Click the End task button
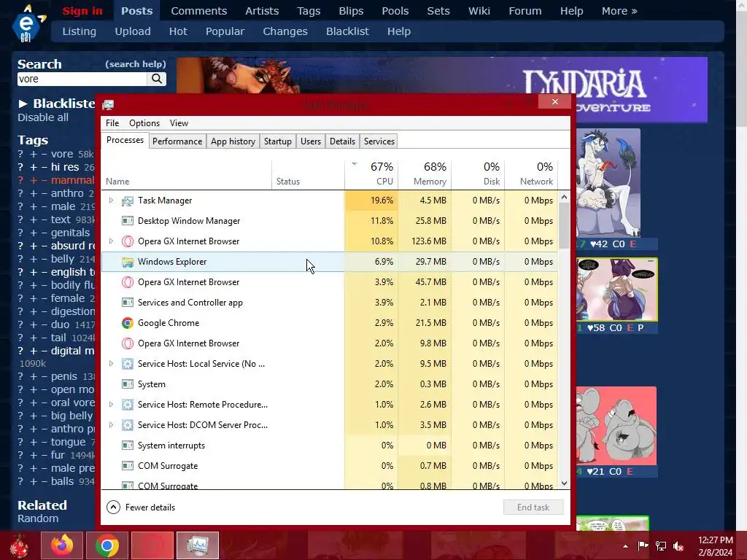The width and height of the screenshot is (747, 560). [533, 507]
